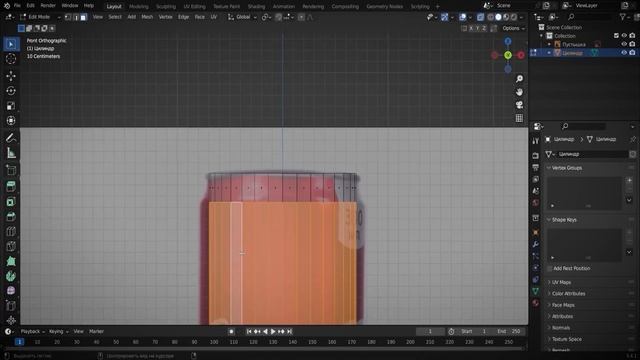
Task: Select the Bevel tool
Action: [x=11, y=217]
